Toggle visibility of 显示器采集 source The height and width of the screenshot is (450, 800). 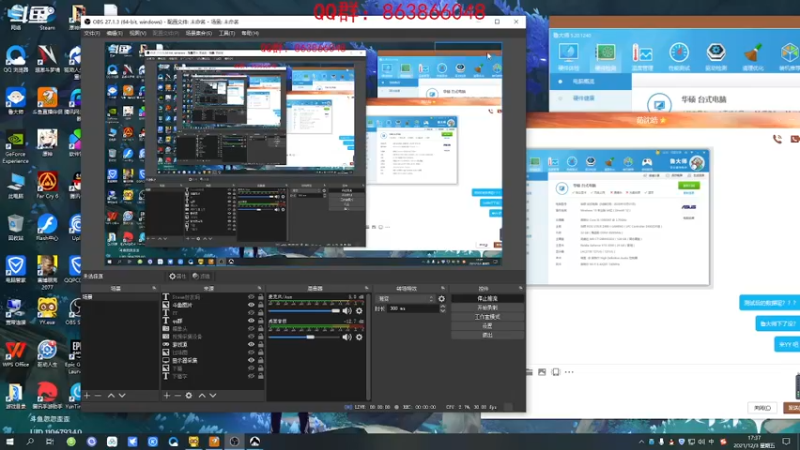tap(251, 360)
